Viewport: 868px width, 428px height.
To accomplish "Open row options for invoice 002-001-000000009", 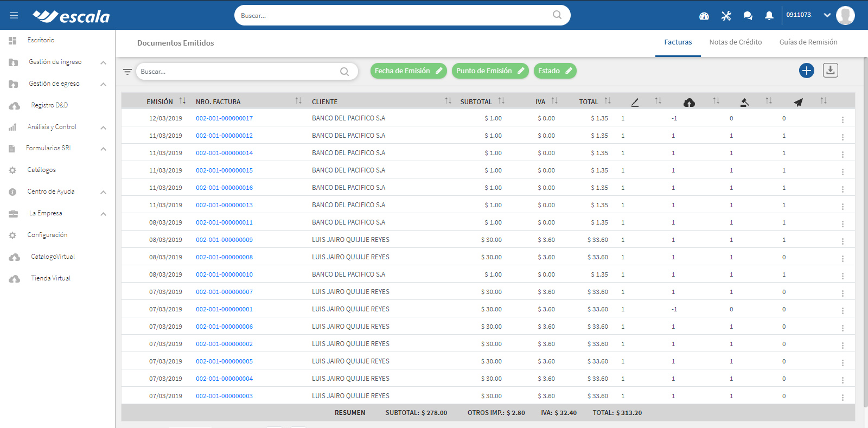I will pos(843,241).
